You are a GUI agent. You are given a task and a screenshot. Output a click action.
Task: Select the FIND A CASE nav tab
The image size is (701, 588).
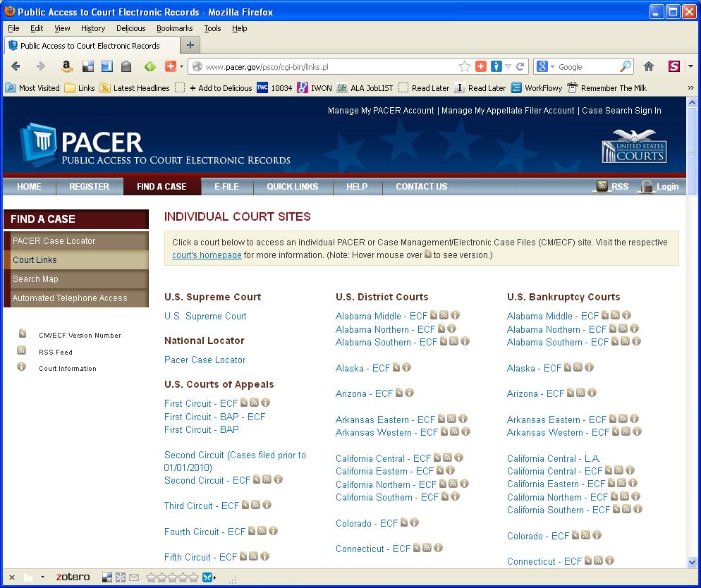161,186
